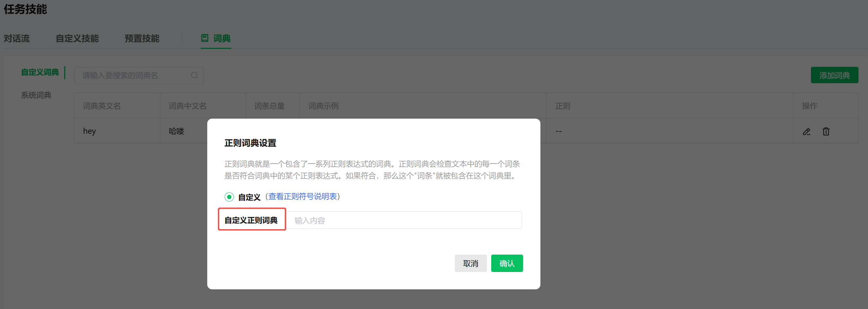Click the 取消 button in the dialog
This screenshot has height=309, width=868.
pos(470,263)
